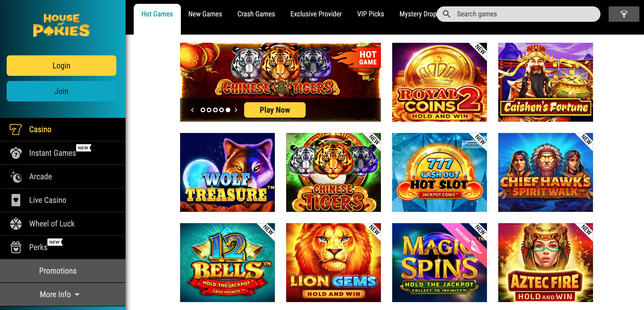Click the yellow Login button
Screen dimensions: 644x310
tap(61, 66)
